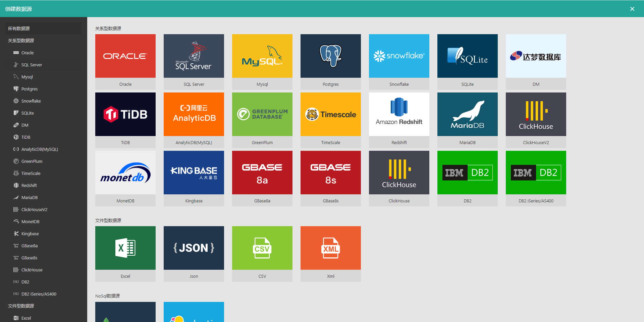This screenshot has width=644, height=322.
Task: Pick the Timescale tiger tile
Action: 331,120
